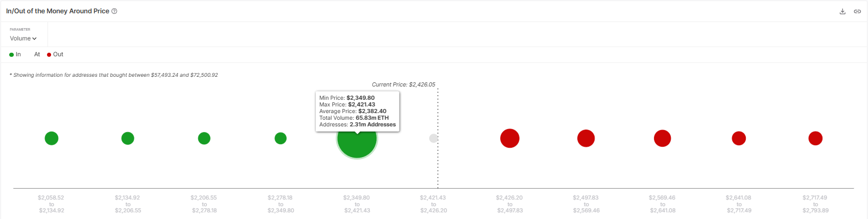Click the In/Out of the Money title
Image resolution: width=868 pixels, height=219 pixels.
(x=58, y=11)
